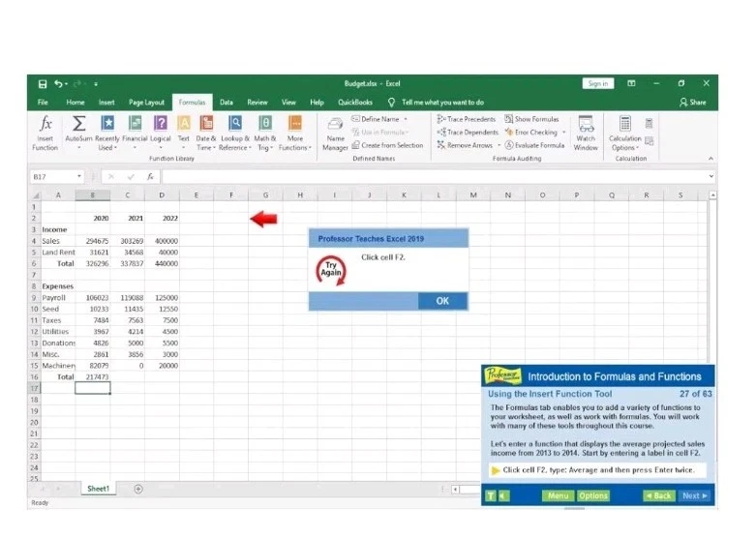
Task: Open Calculation Options dropdown
Action: click(x=625, y=134)
